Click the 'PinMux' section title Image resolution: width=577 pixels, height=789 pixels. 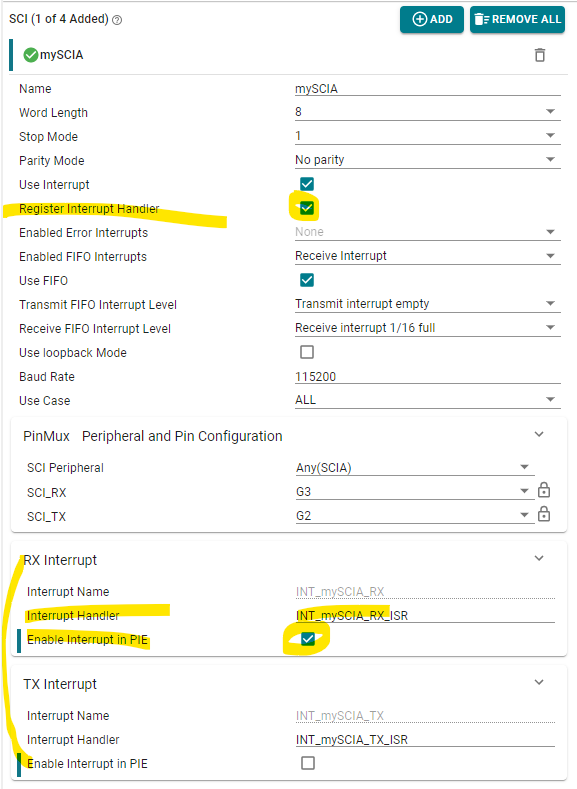click(46, 436)
